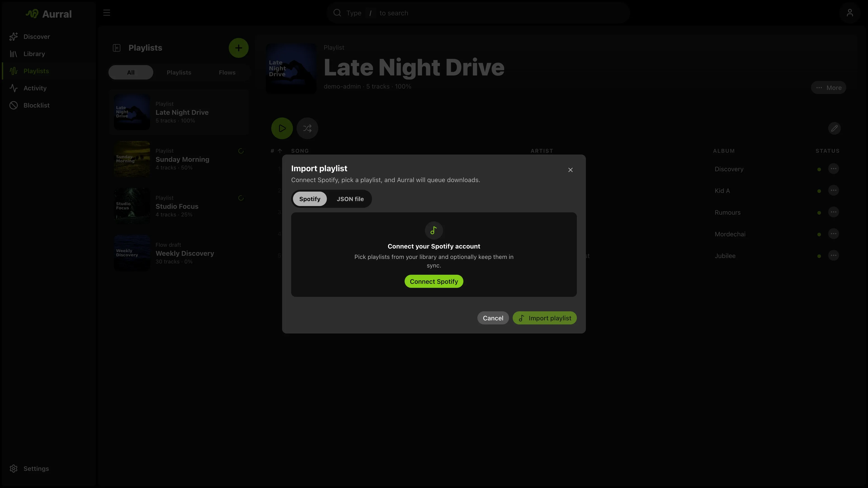Open options for the Kid A track

coord(833,190)
